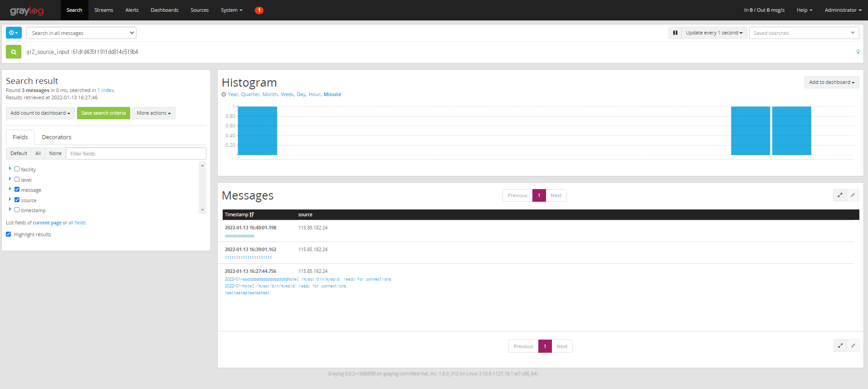Open the System menu
Viewport: 868px width, 389px height.
click(231, 10)
